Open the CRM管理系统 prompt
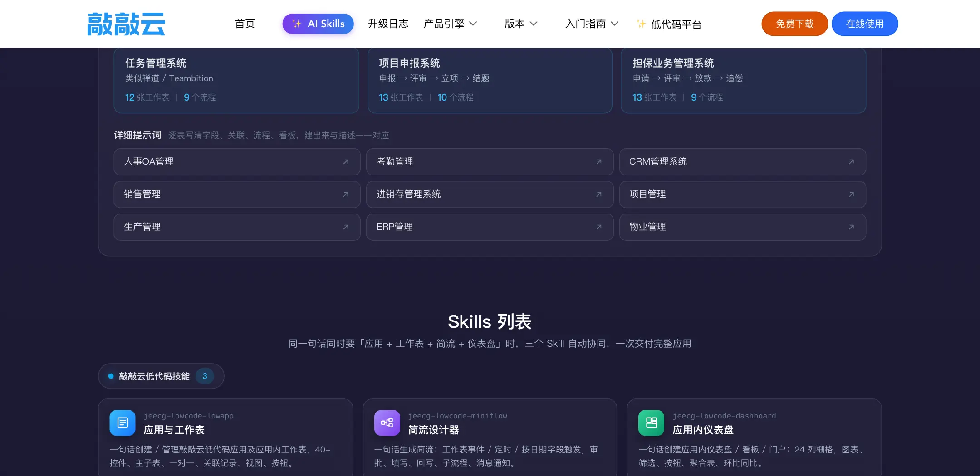This screenshot has width=980, height=476. 743,162
